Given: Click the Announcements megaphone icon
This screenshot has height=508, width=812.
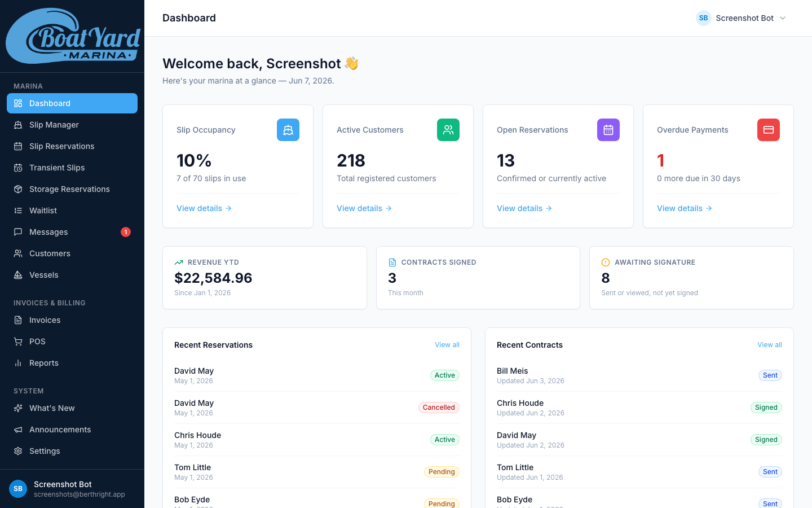Looking at the screenshot, I should 18,430.
